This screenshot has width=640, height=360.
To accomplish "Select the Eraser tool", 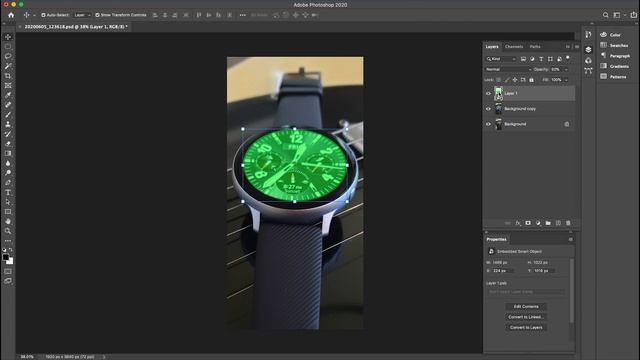I will click(x=8, y=144).
